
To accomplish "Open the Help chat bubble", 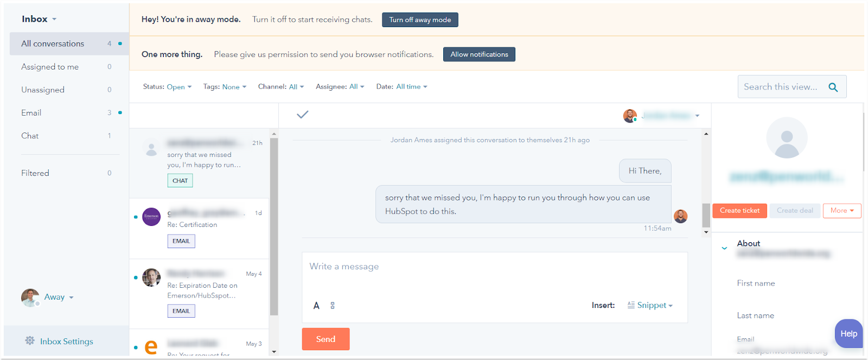I will pos(848,333).
